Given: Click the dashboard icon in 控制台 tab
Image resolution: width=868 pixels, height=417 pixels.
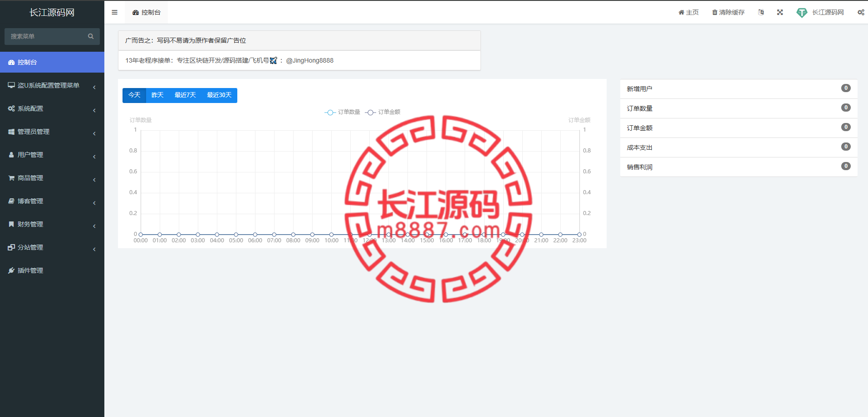Looking at the screenshot, I should pyautogui.click(x=136, y=13).
